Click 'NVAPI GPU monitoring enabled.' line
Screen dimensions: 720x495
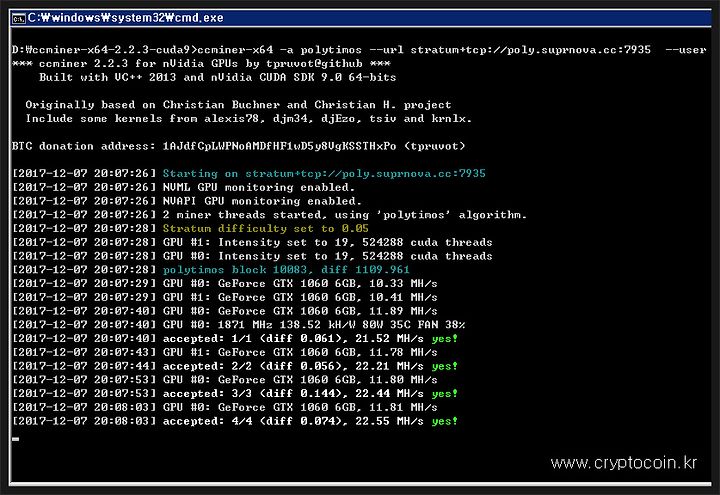coord(187,201)
